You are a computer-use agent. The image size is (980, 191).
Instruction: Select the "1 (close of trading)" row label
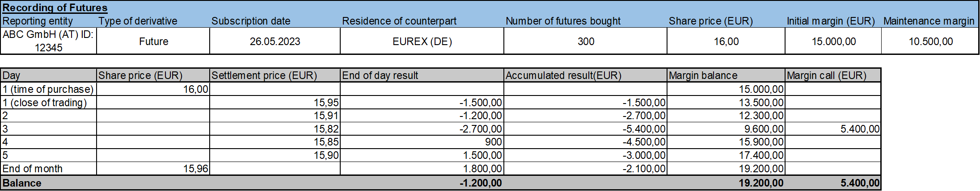coord(45,103)
